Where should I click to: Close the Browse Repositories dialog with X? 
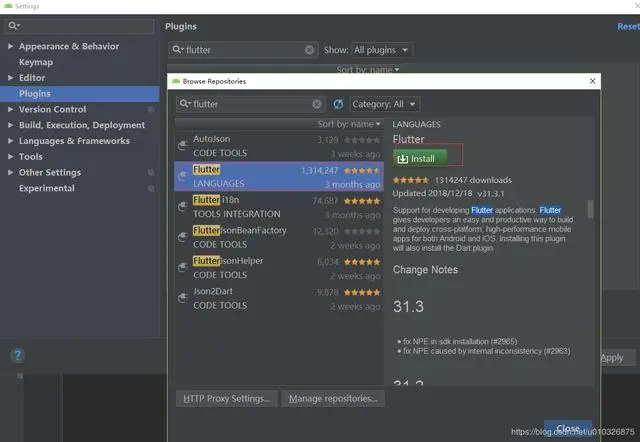[592, 81]
